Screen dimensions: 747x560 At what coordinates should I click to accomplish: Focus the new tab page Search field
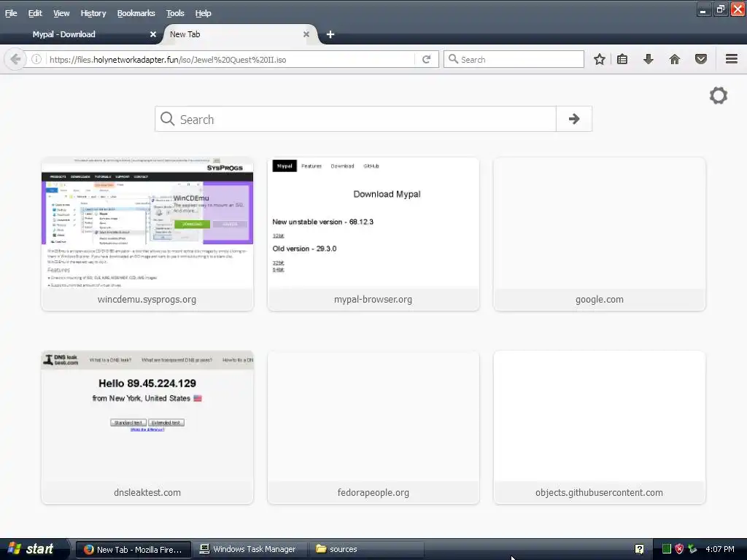355,119
